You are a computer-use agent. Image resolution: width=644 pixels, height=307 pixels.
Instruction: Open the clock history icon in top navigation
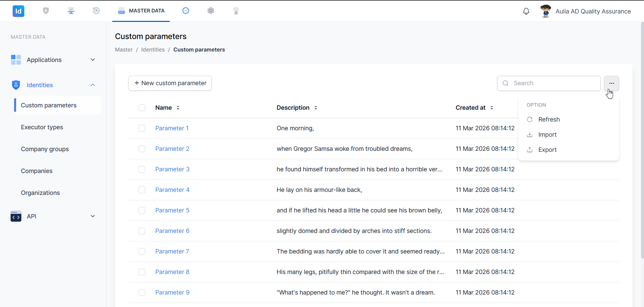click(96, 11)
